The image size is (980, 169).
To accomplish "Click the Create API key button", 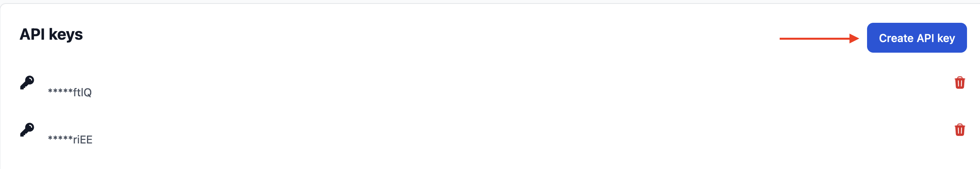I will [x=917, y=38].
